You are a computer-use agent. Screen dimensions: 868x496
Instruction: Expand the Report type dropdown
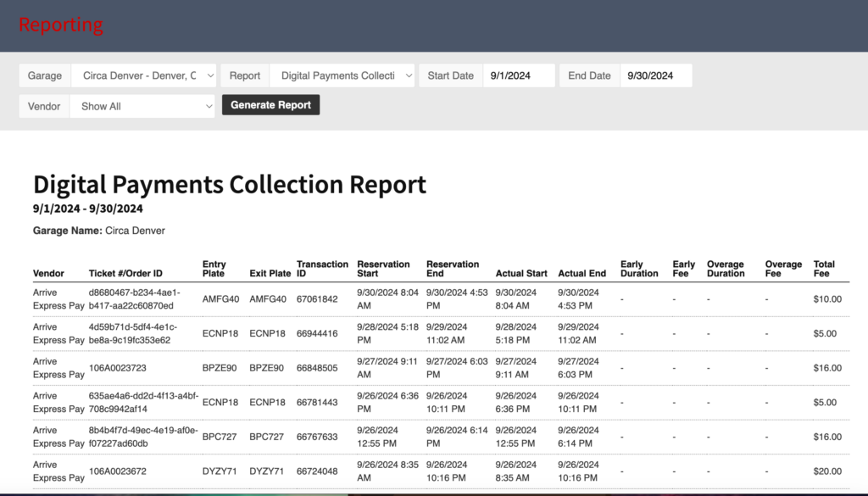coord(342,75)
